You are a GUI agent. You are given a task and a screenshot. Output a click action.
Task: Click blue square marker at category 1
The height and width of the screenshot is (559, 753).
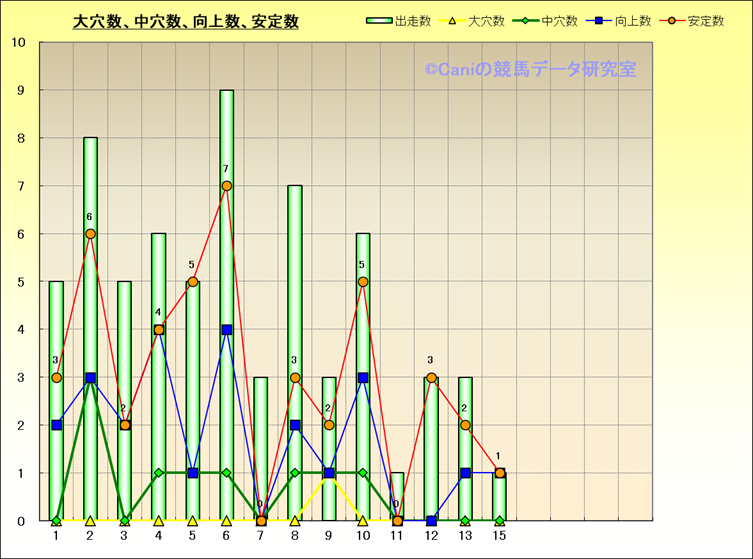57,425
